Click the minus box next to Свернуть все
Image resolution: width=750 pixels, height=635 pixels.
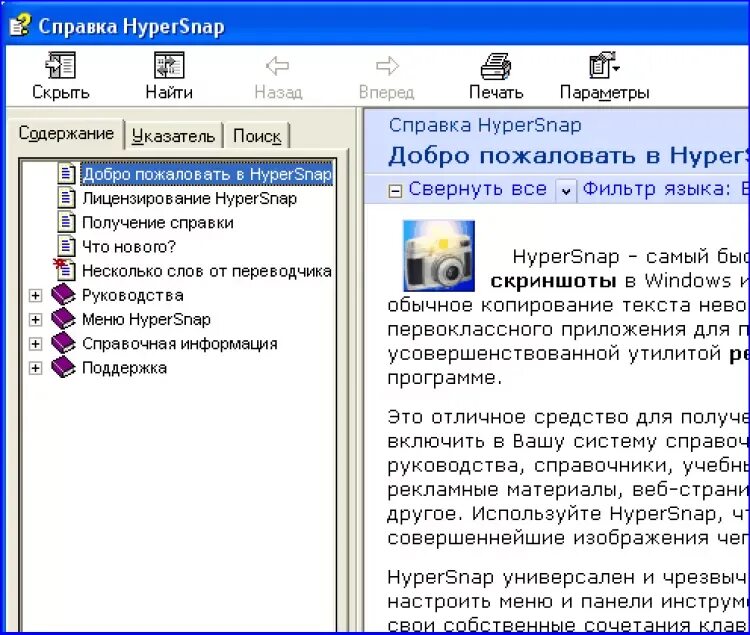[395, 191]
